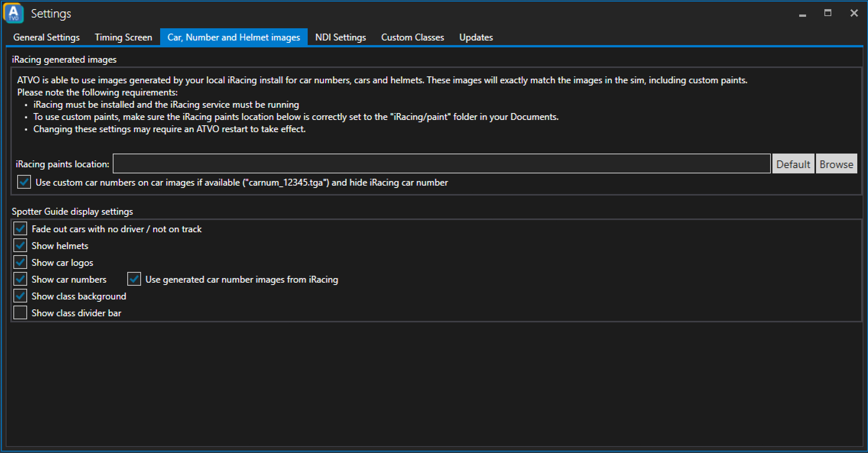Switch to the Timing Screen tab

click(x=123, y=37)
